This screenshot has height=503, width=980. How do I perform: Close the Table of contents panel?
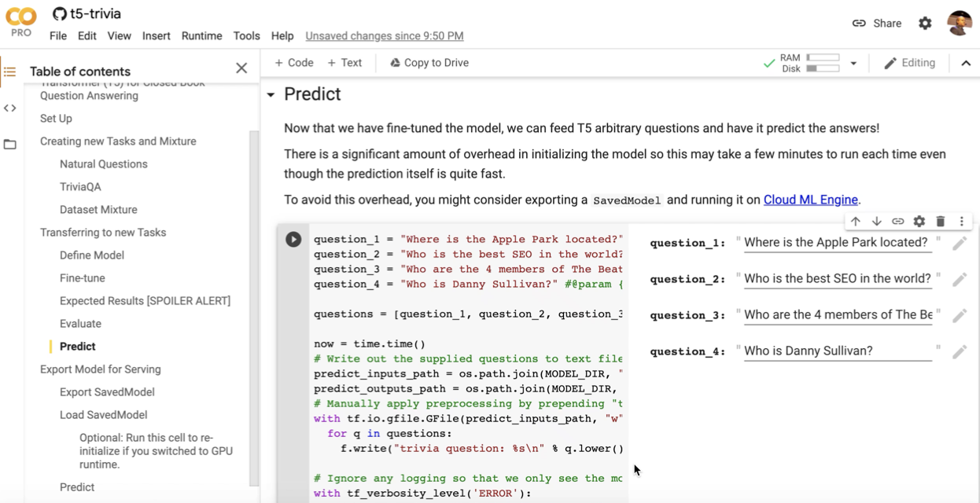pos(241,68)
